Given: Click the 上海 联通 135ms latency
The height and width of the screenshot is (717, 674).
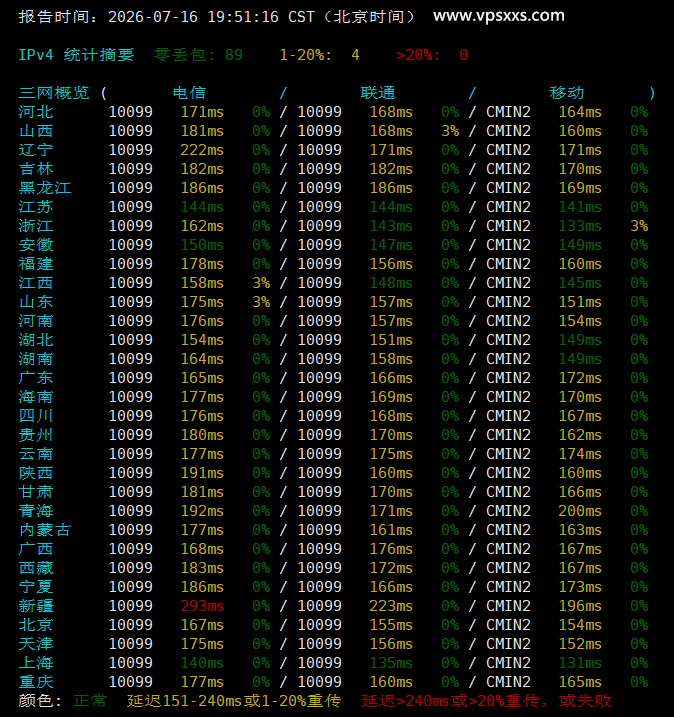Looking at the screenshot, I should pyautogui.click(x=391, y=663).
